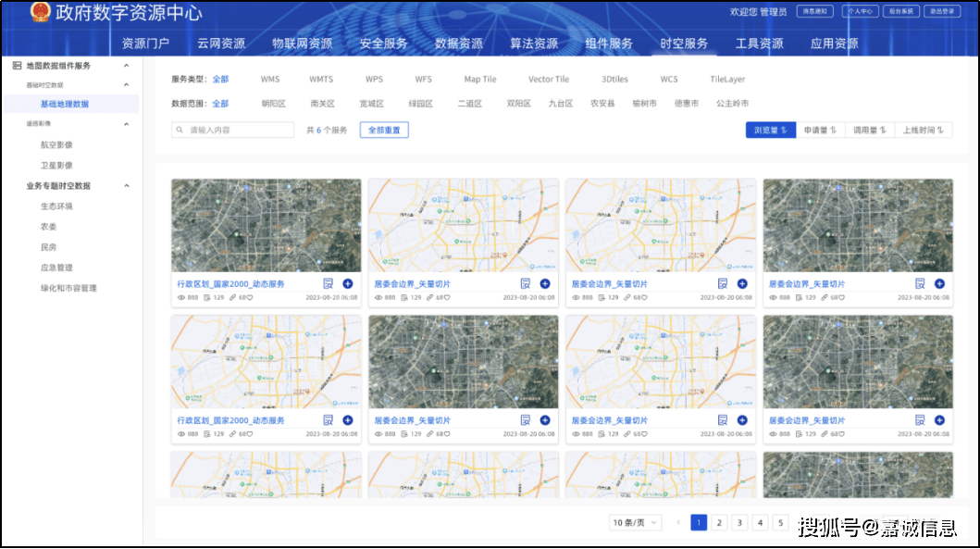This screenshot has width=980, height=549.
Task: Filter data range by 朝阳区
Action: [x=274, y=104]
